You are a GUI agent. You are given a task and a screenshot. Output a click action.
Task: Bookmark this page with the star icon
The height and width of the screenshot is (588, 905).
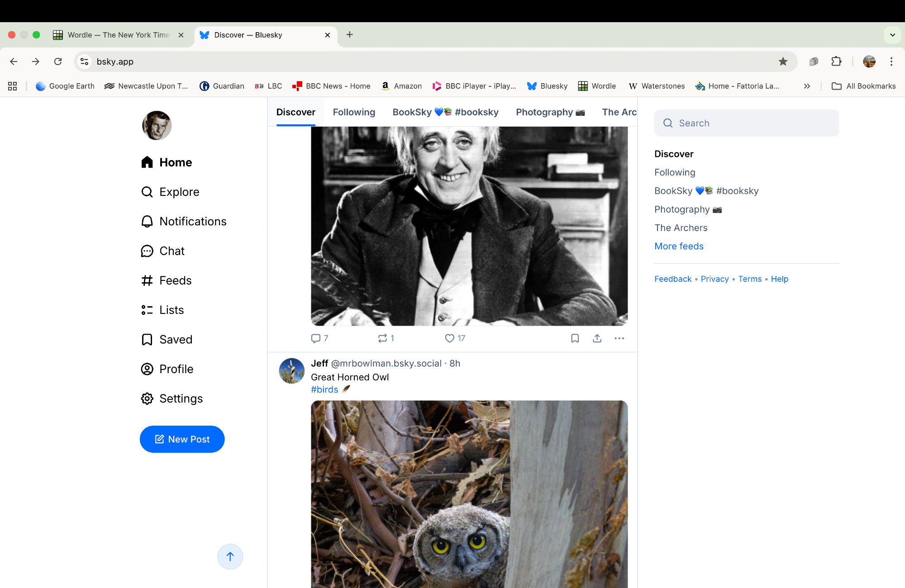[783, 62]
